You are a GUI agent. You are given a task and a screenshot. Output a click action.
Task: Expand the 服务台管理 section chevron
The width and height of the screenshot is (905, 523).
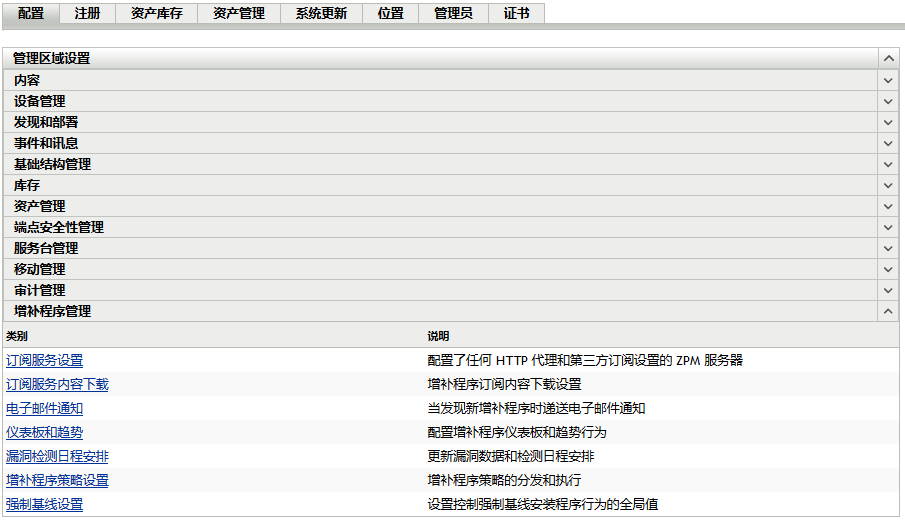click(888, 248)
